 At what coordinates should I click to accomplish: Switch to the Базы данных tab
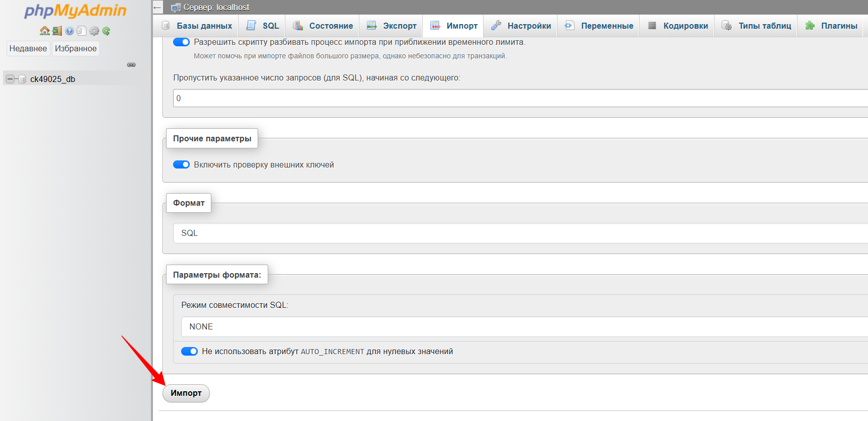point(197,26)
